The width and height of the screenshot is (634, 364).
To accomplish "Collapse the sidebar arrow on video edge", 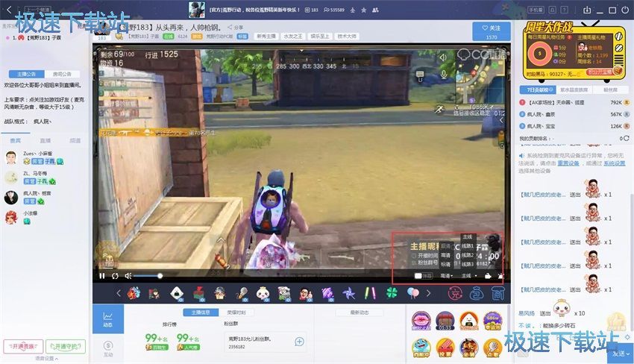I will 501,121.
